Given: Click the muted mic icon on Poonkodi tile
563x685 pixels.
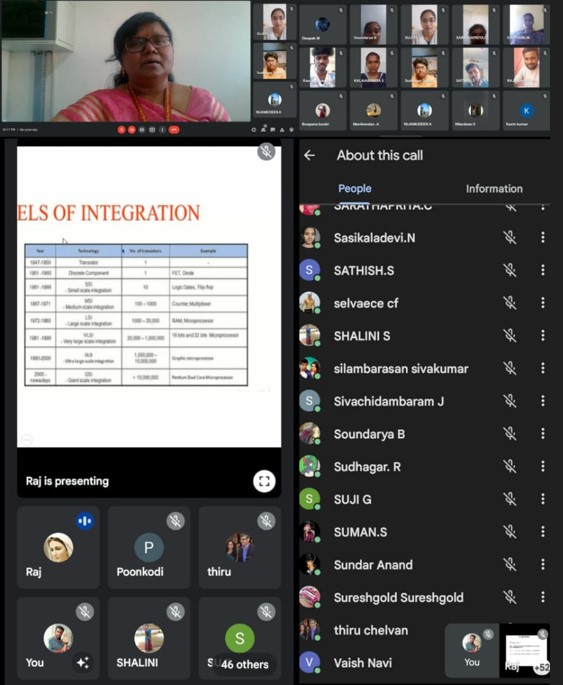Looking at the screenshot, I should tap(176, 521).
